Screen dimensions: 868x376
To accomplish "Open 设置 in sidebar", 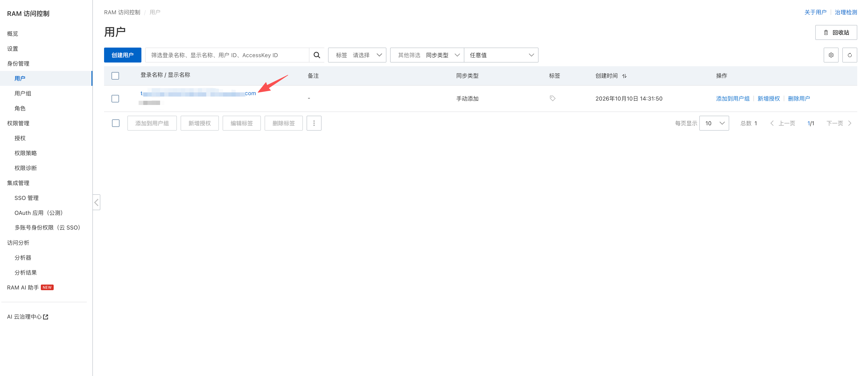I will [13, 49].
